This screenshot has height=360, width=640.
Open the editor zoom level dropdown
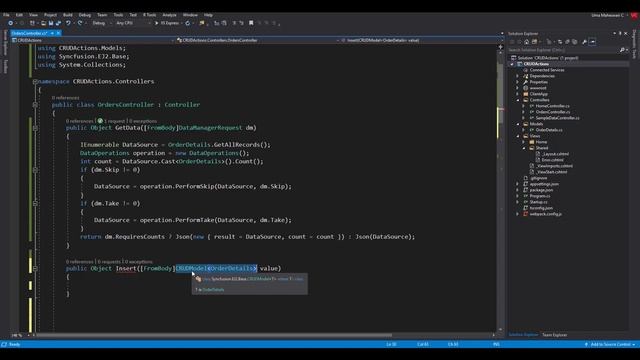point(20,336)
